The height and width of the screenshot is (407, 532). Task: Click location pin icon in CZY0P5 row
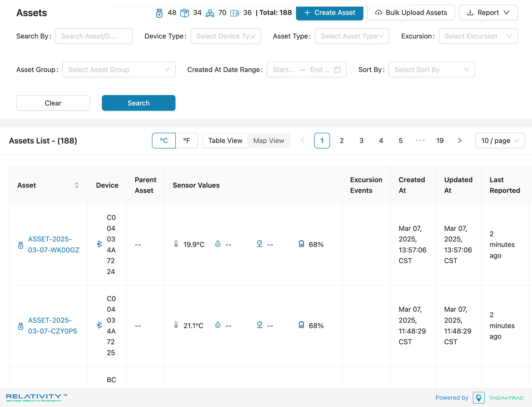[259, 325]
